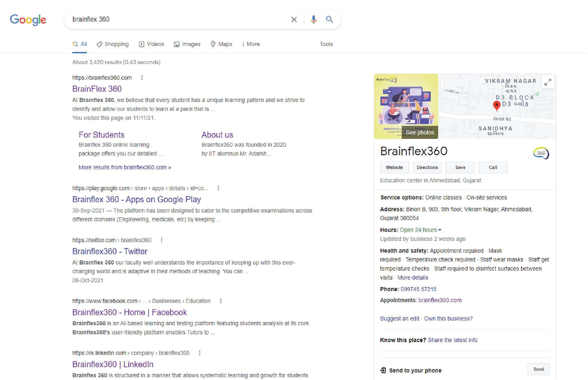Switch to the Images tab

pos(187,44)
